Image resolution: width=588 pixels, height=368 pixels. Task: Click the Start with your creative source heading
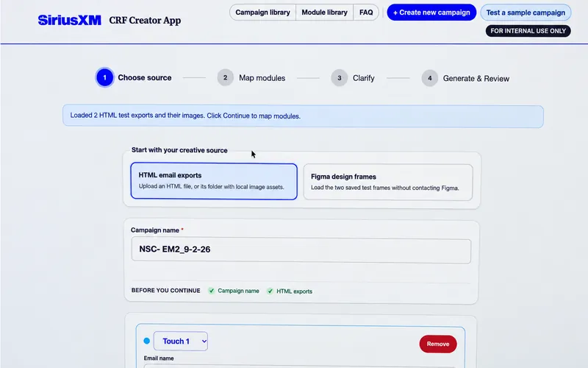pyautogui.click(x=179, y=150)
